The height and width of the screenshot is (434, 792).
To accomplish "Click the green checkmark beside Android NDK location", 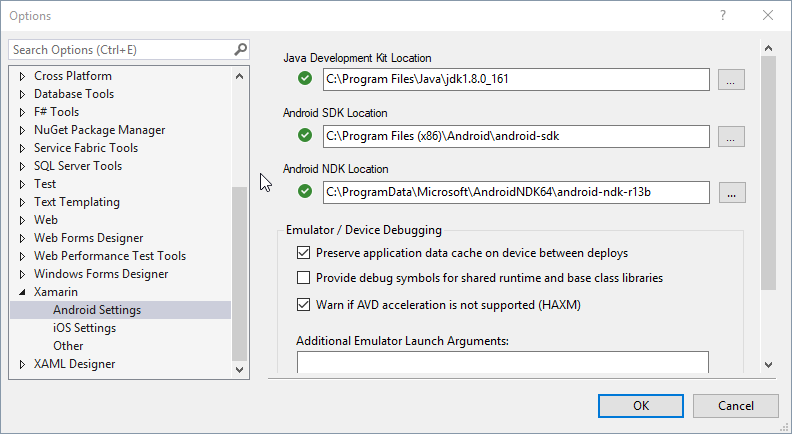I will tap(305, 191).
